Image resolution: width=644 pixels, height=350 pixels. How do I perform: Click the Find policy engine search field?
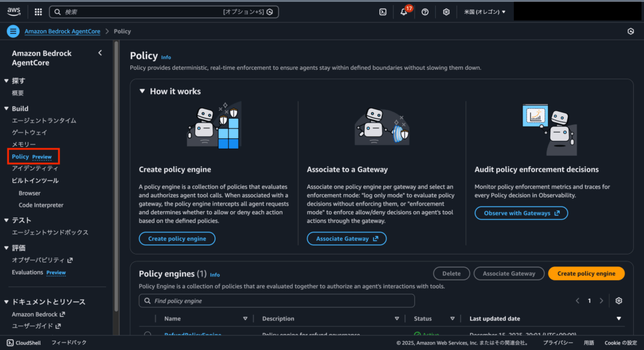277,301
